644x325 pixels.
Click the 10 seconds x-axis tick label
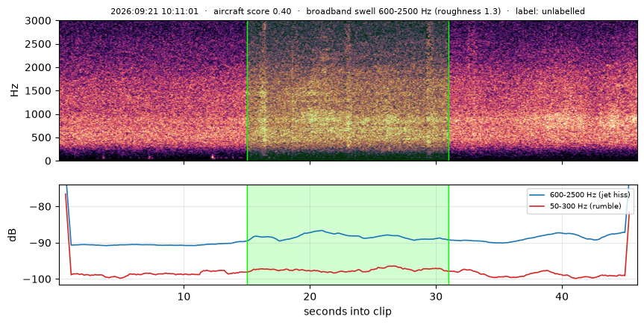(x=184, y=297)
